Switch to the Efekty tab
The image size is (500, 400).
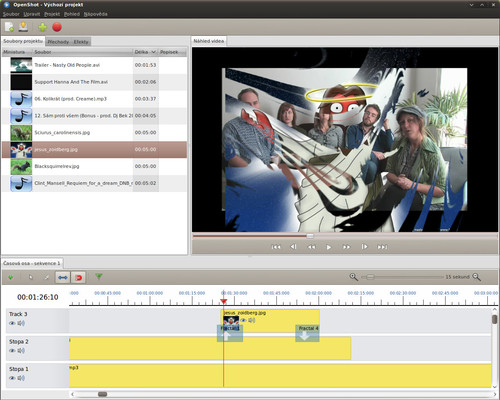[81, 42]
